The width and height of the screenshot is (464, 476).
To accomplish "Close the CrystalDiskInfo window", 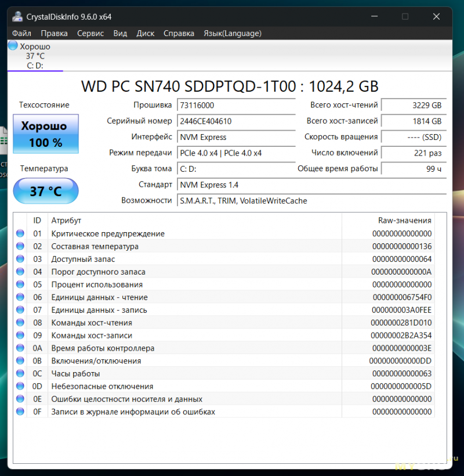I will point(436,16).
